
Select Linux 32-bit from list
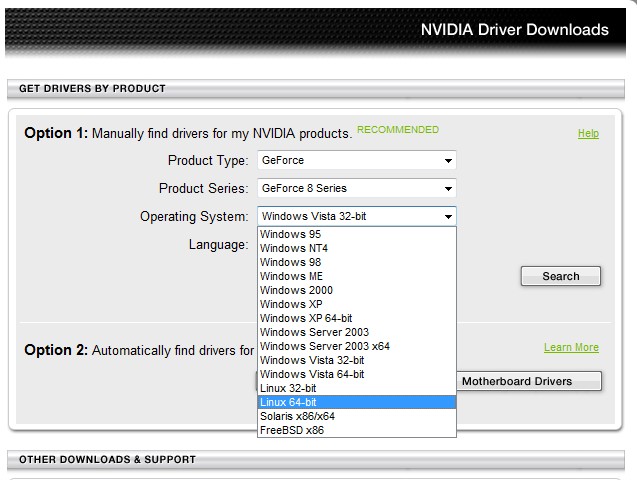pyautogui.click(x=357, y=388)
